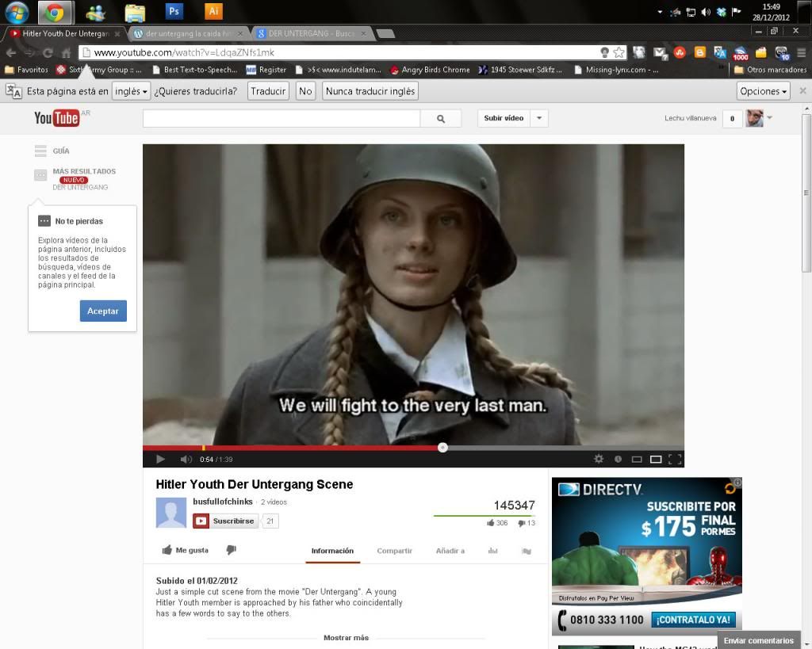The height and width of the screenshot is (649, 812).
Task: Click the thumbs-down dislike button
Action: click(x=231, y=550)
